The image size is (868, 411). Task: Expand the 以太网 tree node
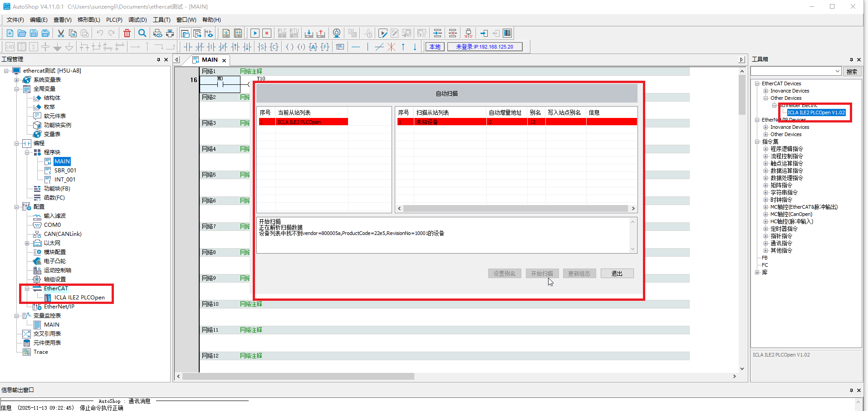[27, 243]
